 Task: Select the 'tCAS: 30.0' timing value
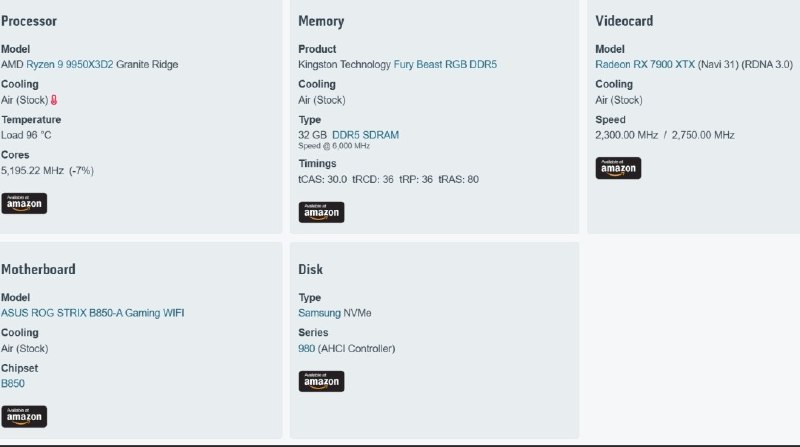pos(322,179)
